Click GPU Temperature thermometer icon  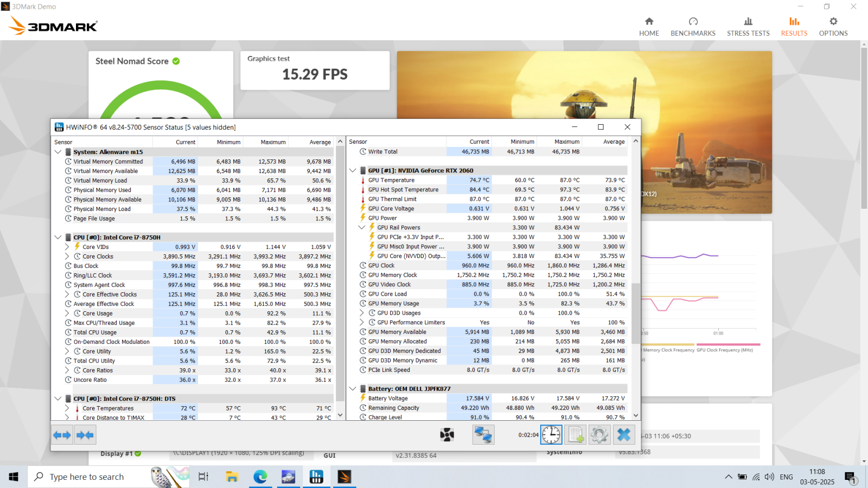click(x=363, y=181)
